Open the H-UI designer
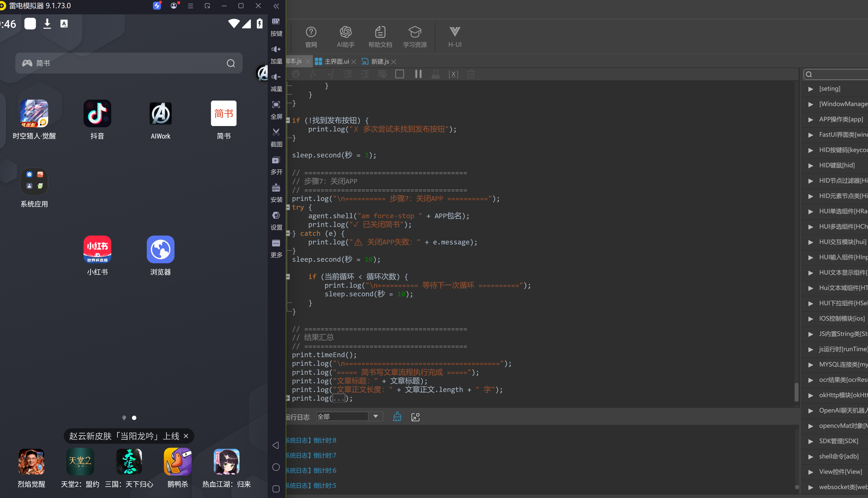The height and width of the screenshot is (498, 868). (x=455, y=37)
